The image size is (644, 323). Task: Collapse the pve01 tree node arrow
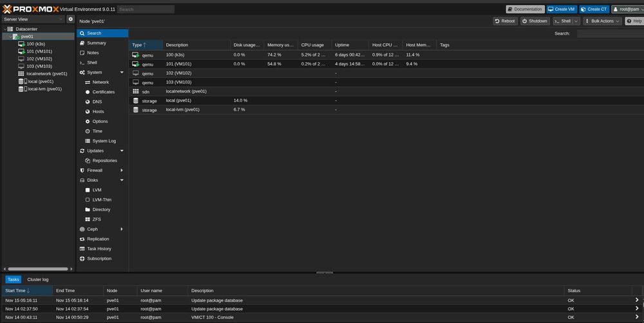[x=11, y=37]
